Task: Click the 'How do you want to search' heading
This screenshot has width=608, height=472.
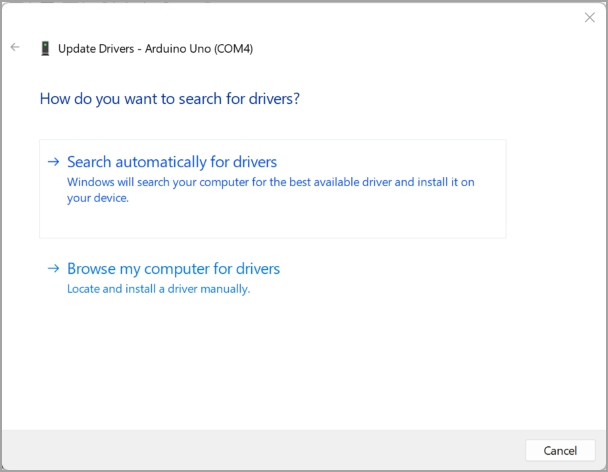Action: [169, 99]
